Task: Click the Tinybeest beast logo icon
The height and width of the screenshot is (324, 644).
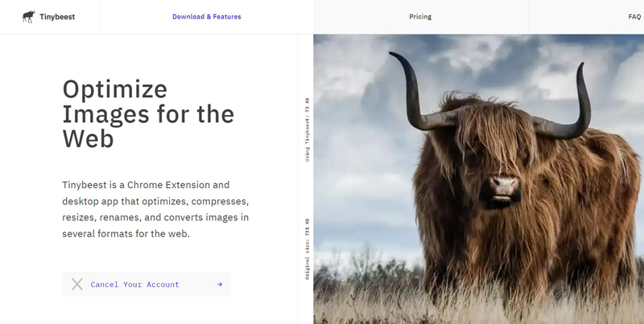Action: click(x=29, y=17)
